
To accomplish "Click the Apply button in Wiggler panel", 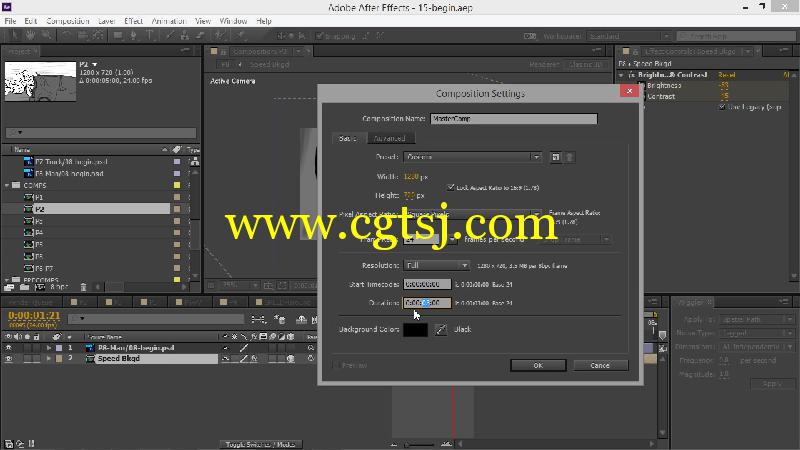I will tap(771, 384).
